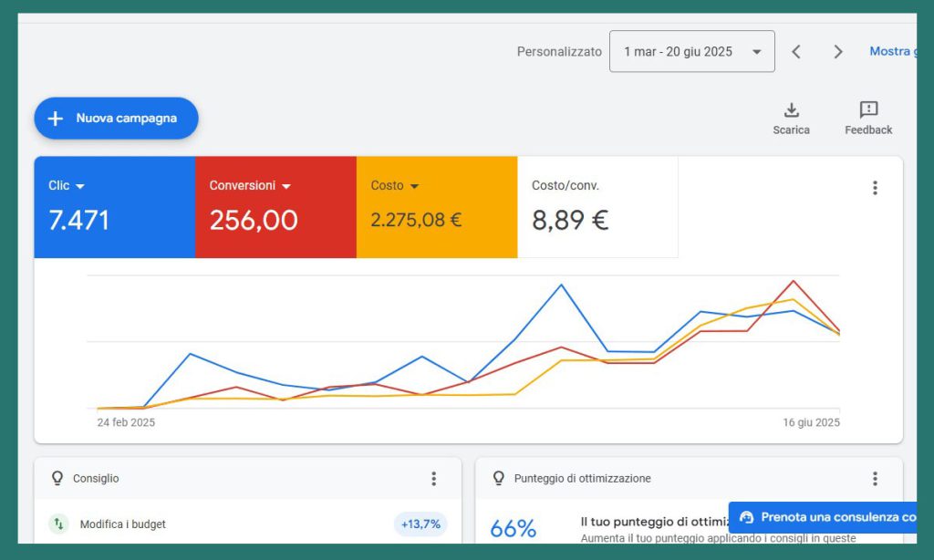Open Consiglio card three-dot menu
934x560 pixels.
pyautogui.click(x=433, y=479)
